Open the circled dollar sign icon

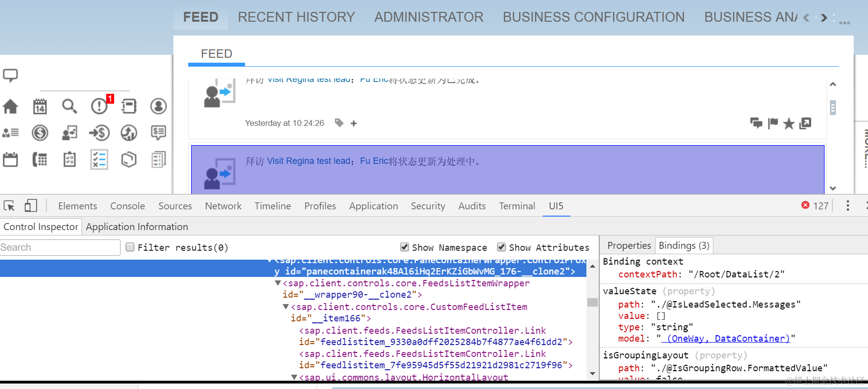click(40, 133)
